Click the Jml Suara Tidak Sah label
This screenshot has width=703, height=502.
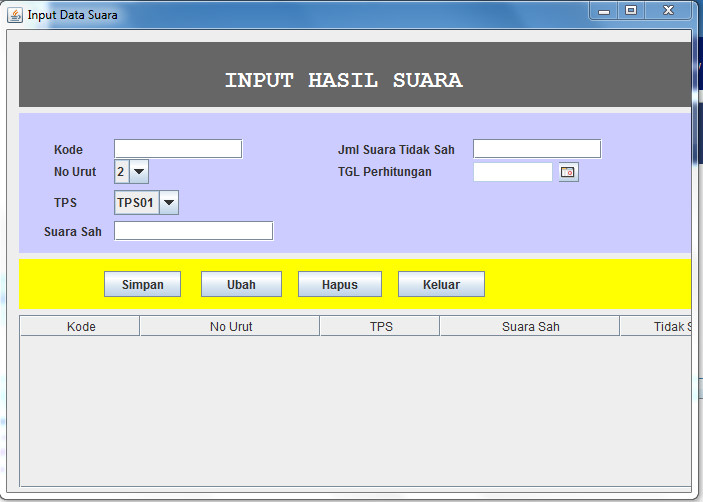click(396, 150)
